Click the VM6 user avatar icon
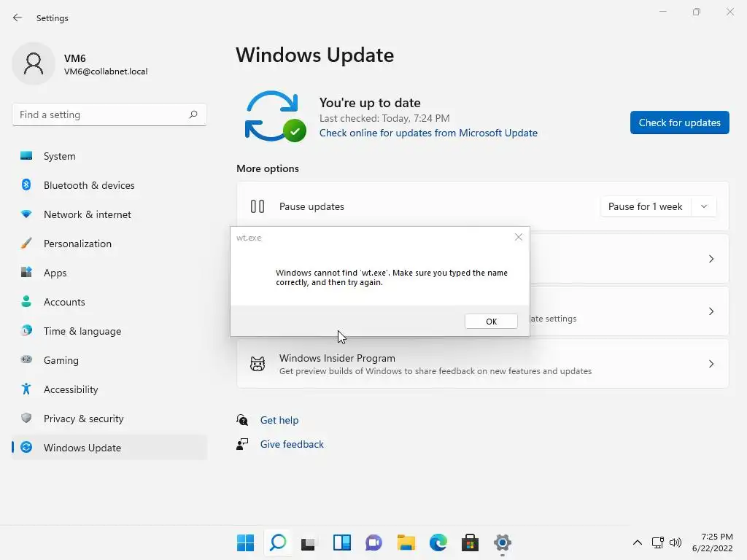 coord(34,63)
